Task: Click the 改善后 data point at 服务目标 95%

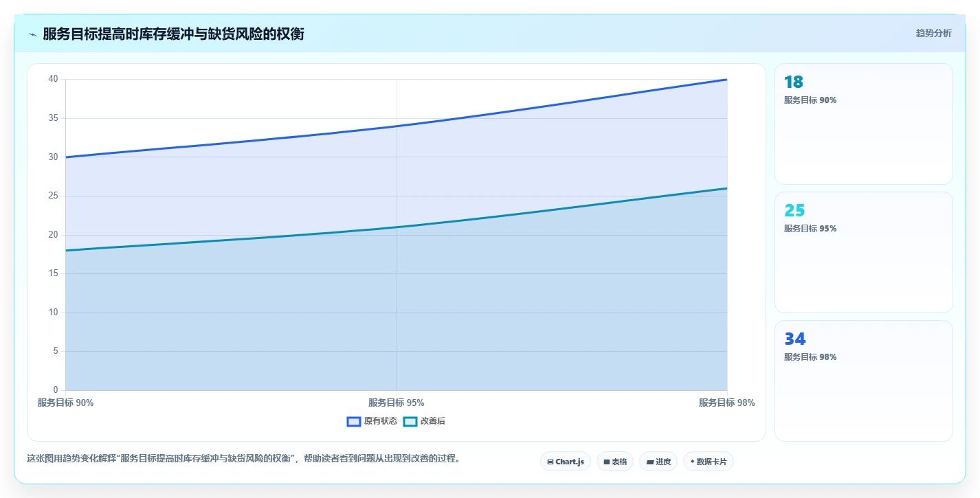Action: coord(397,227)
